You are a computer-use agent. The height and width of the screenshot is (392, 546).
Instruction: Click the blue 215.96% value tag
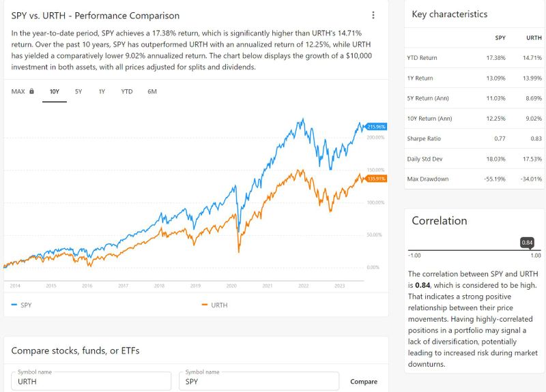(x=376, y=126)
